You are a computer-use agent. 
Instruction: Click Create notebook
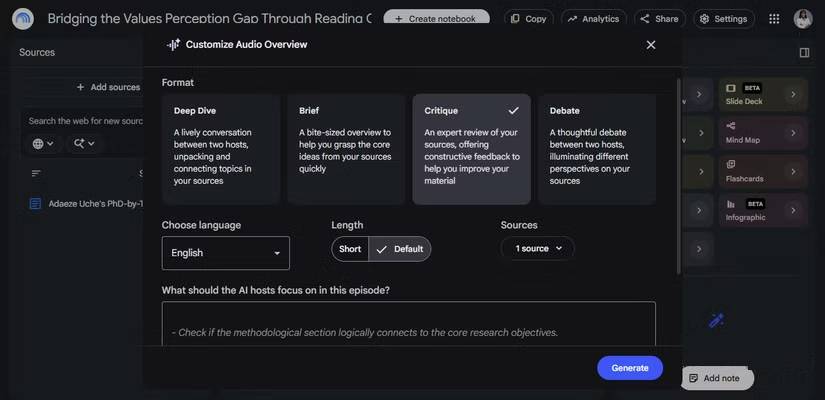(x=436, y=18)
